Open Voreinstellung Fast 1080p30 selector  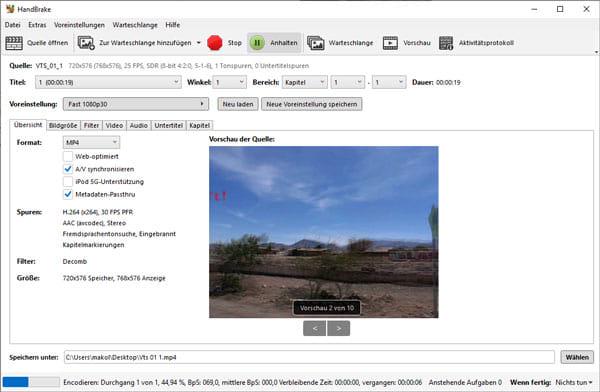click(x=136, y=104)
